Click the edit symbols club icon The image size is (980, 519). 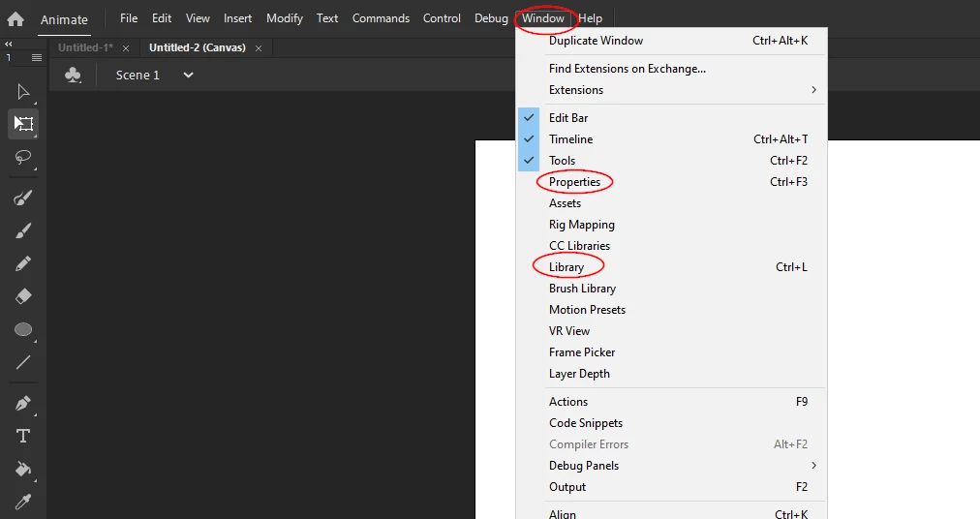[x=73, y=75]
